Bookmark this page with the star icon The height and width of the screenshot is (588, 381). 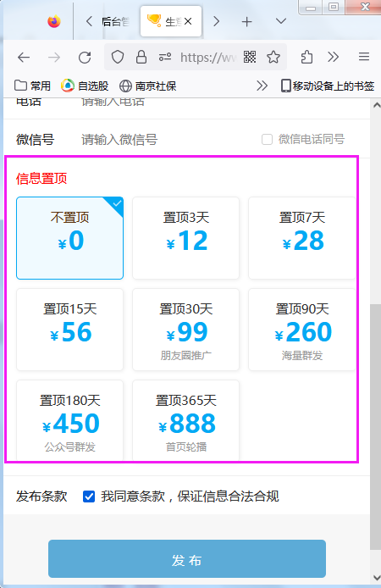click(x=273, y=57)
